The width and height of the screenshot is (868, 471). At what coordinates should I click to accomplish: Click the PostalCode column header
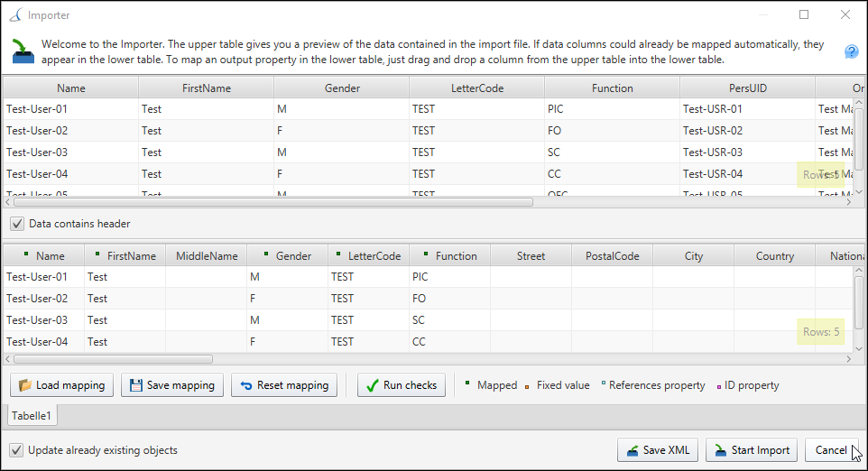pos(613,255)
